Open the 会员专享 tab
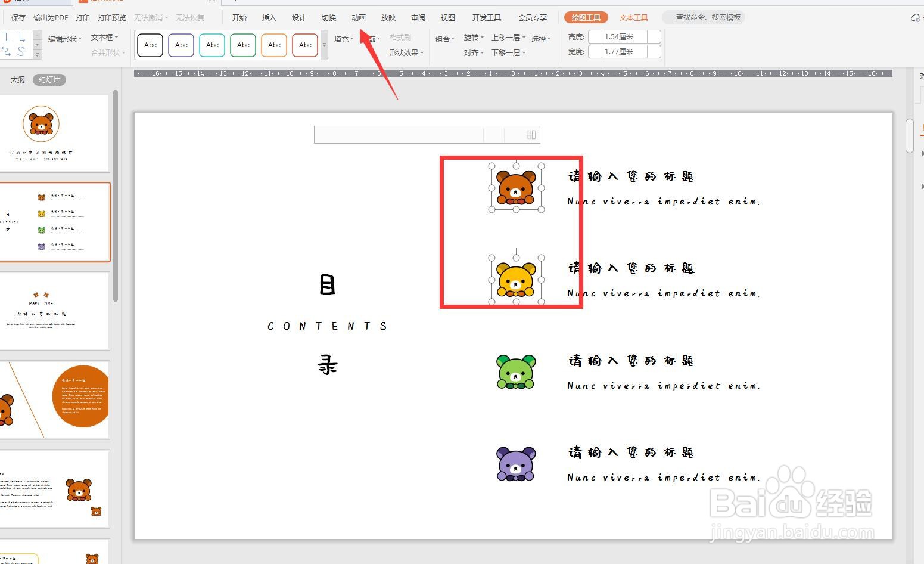The image size is (924, 564). coord(533,17)
